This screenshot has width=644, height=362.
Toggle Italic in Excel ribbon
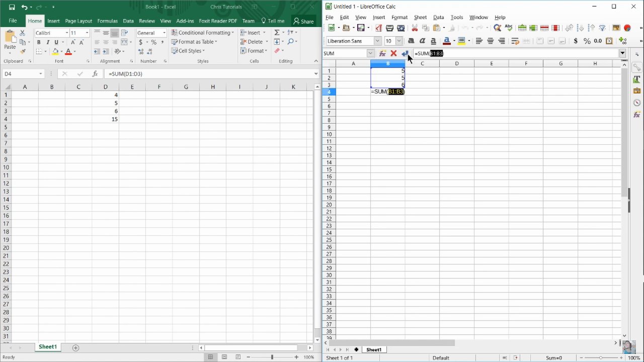click(47, 42)
